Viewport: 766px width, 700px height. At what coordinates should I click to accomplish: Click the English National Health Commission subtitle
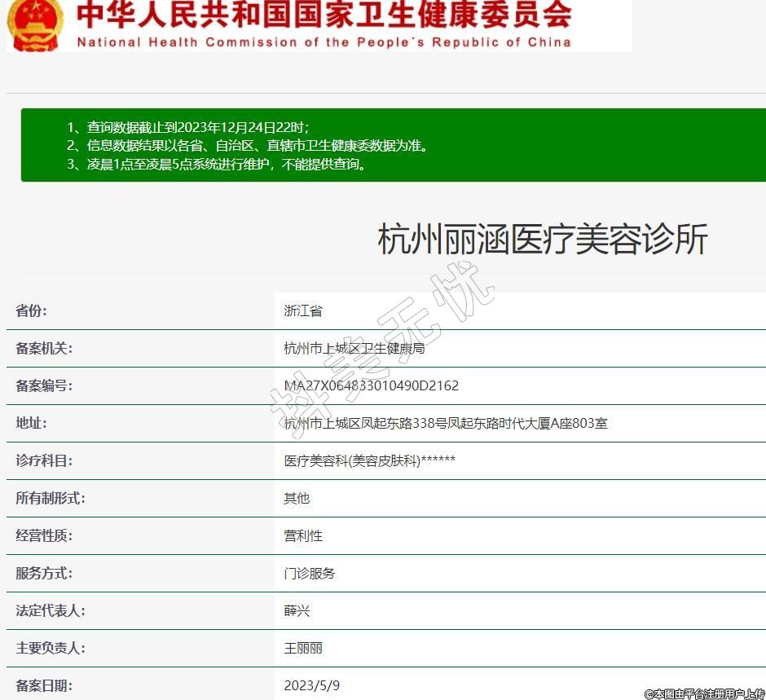[324, 42]
